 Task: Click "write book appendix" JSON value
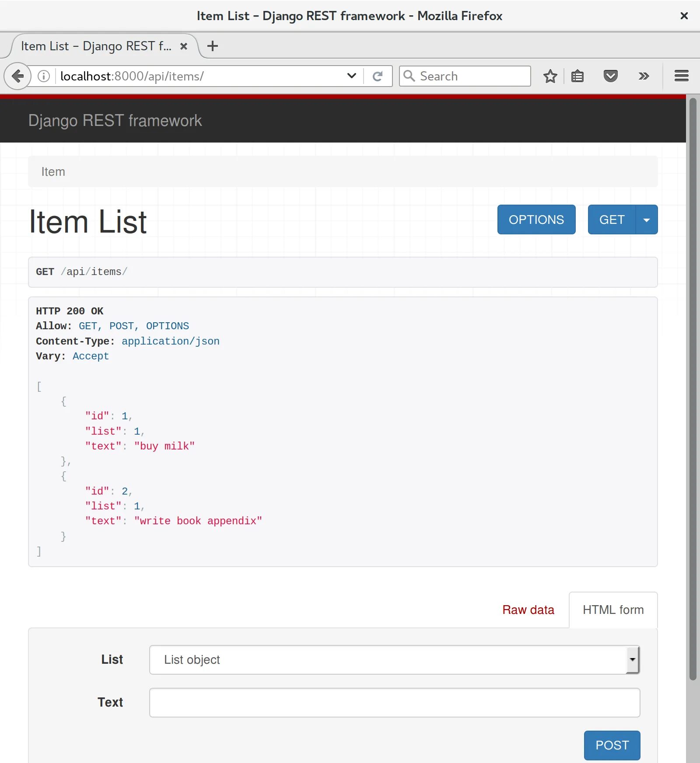tap(198, 521)
